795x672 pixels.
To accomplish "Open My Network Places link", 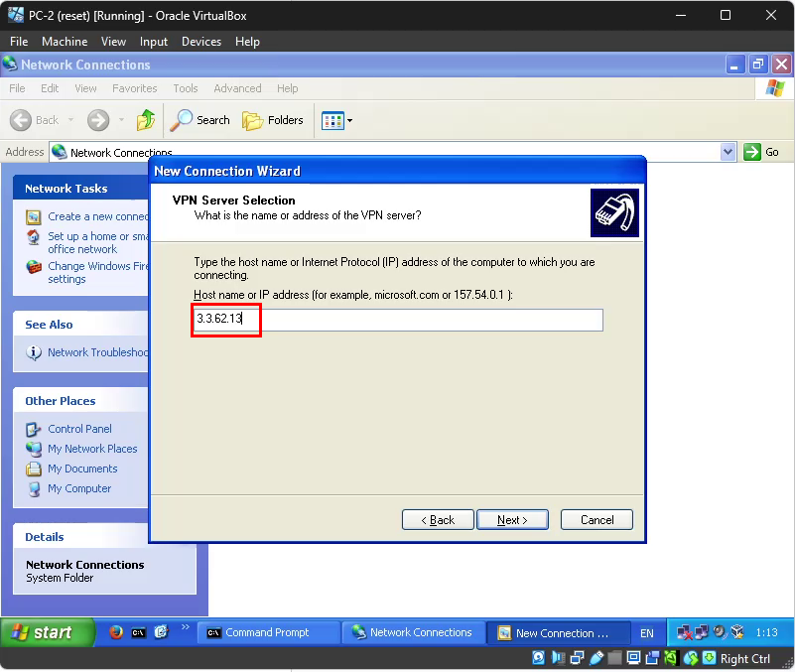I will (x=92, y=449).
